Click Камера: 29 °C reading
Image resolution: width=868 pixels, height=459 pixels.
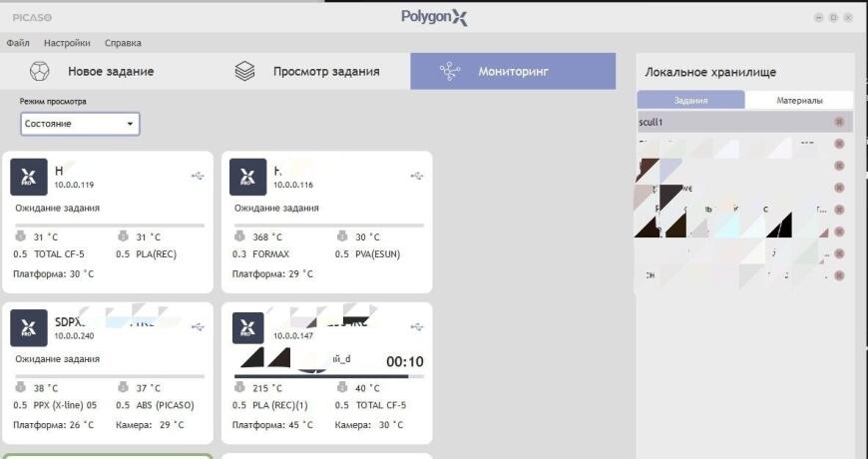(x=150, y=425)
